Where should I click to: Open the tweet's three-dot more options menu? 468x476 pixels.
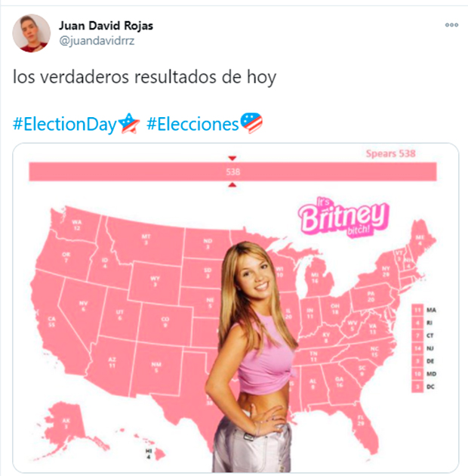click(x=451, y=25)
